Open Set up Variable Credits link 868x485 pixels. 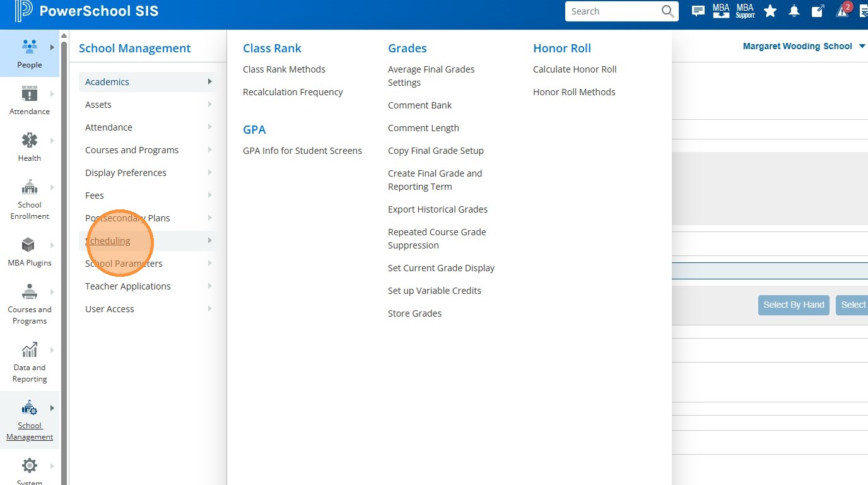pos(435,291)
